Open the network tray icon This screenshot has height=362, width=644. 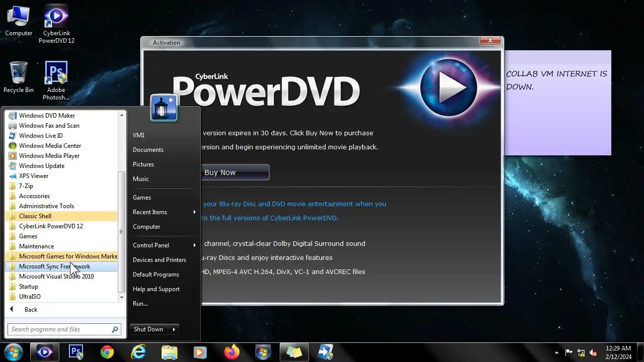click(x=581, y=352)
